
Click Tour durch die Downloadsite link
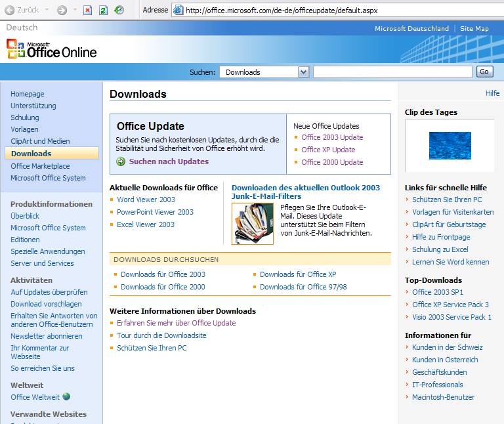(161, 335)
